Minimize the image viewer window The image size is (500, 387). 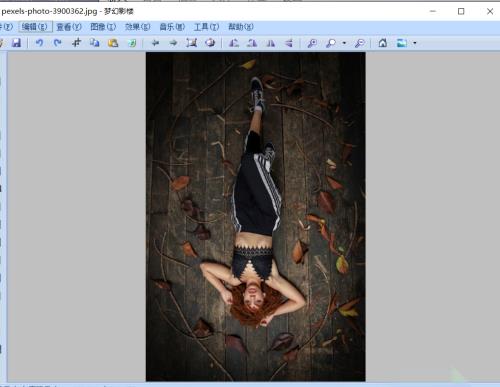433,11
